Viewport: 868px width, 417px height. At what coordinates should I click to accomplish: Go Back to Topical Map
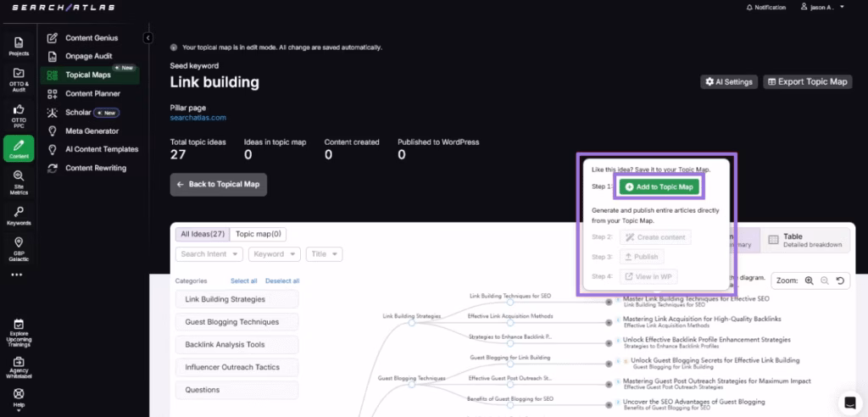[218, 184]
